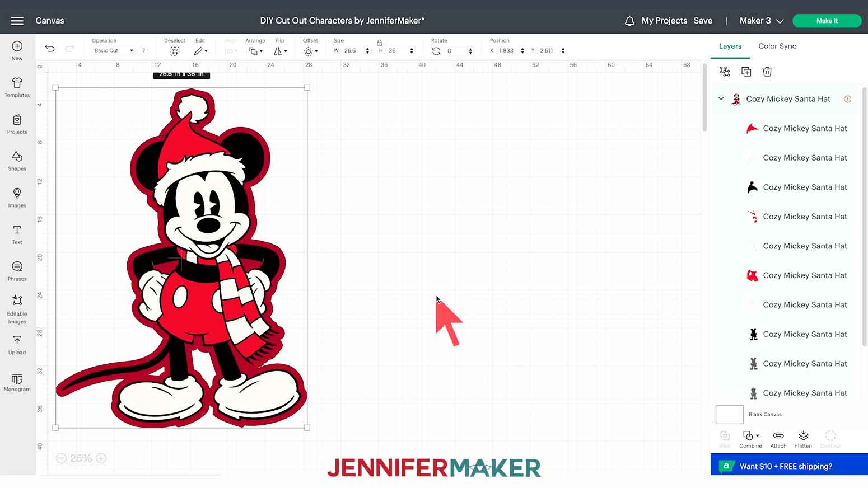Click the Y position input field
Screen dimensions: 868x488
click(548, 50)
